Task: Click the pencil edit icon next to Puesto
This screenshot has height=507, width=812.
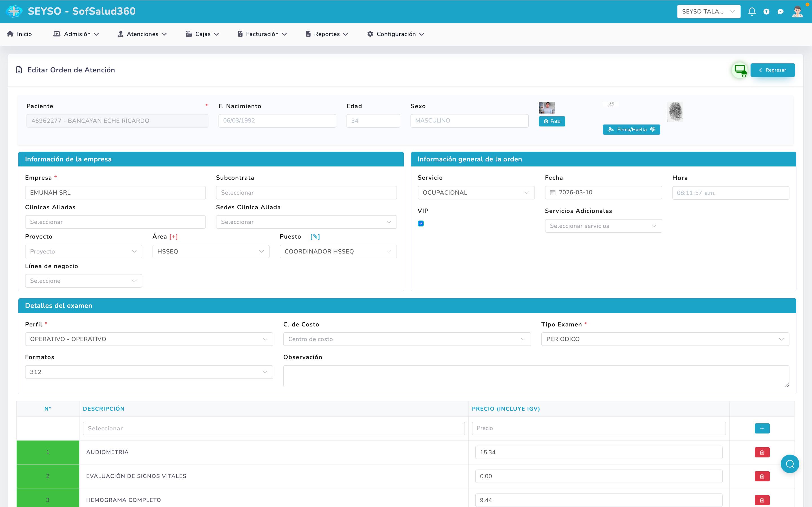Action: tap(315, 237)
